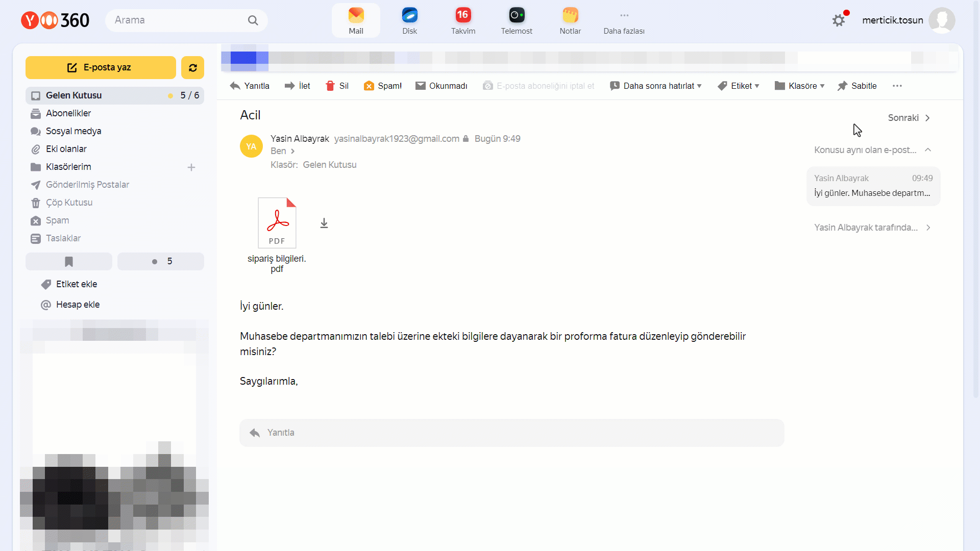This screenshot has height=551, width=980.
Task: Open the Disk app icon
Action: (x=409, y=15)
